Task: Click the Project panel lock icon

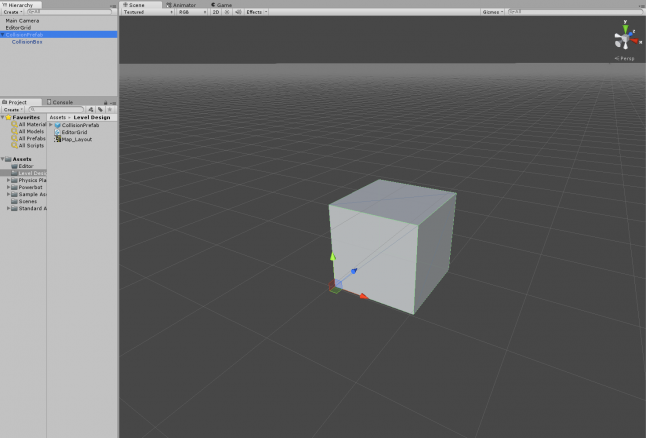Action: tap(104, 101)
